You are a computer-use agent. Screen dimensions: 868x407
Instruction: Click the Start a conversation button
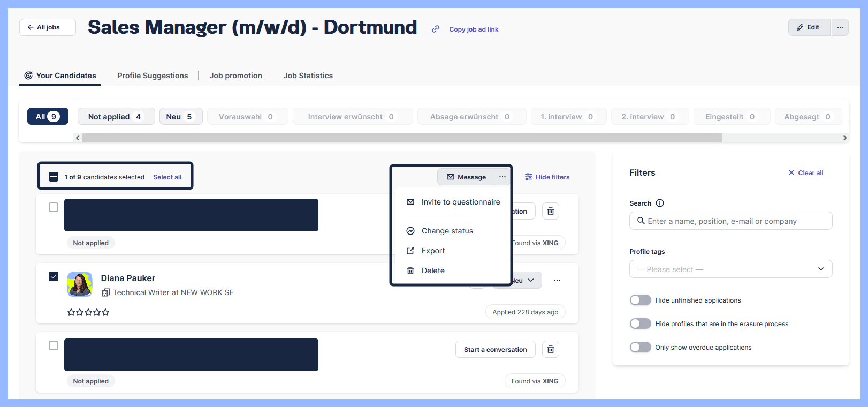495,350
